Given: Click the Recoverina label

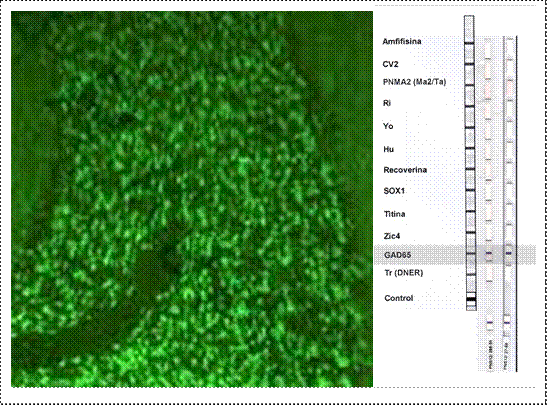Looking at the screenshot, I should [x=405, y=170].
